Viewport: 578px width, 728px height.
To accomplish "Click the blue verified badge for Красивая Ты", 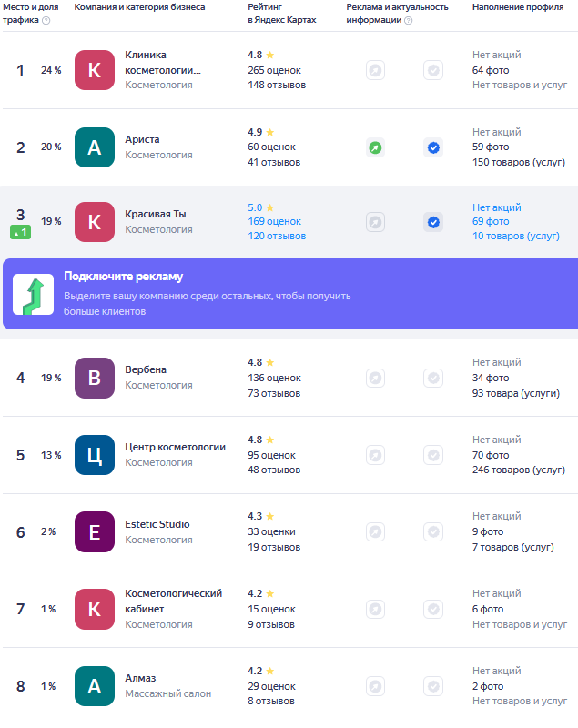I will click(x=433, y=222).
